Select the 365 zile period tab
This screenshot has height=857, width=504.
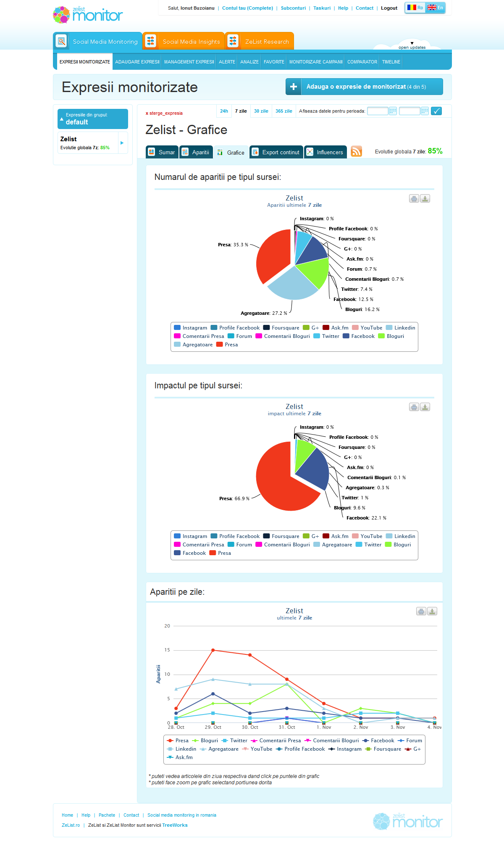click(x=284, y=111)
